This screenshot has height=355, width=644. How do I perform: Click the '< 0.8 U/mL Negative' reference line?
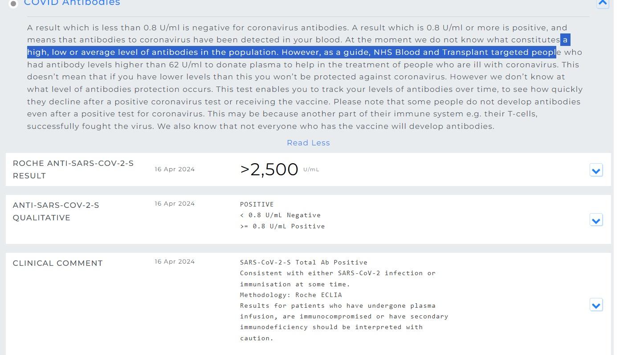(x=280, y=215)
